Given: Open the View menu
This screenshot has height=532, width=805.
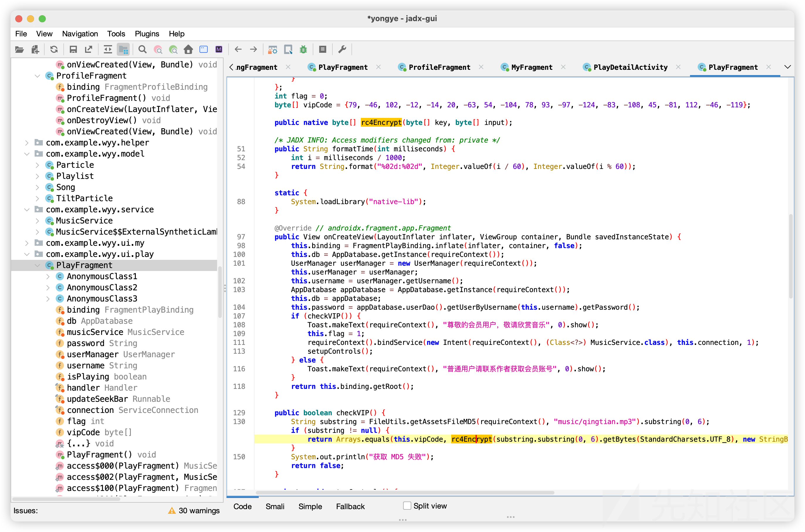Looking at the screenshot, I should coord(44,34).
